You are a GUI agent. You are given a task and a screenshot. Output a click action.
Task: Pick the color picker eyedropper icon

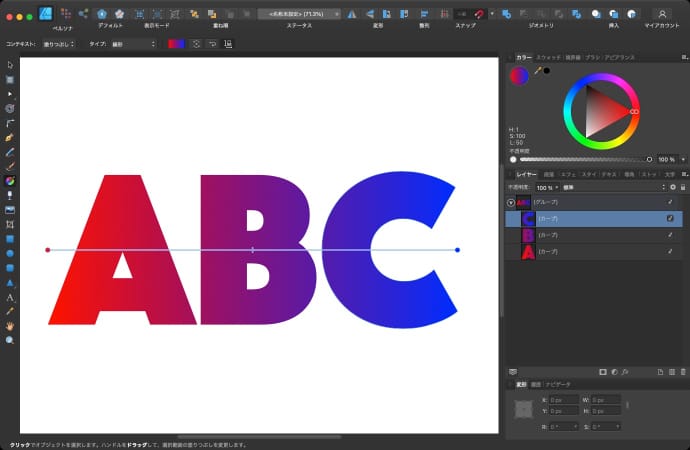(537, 70)
